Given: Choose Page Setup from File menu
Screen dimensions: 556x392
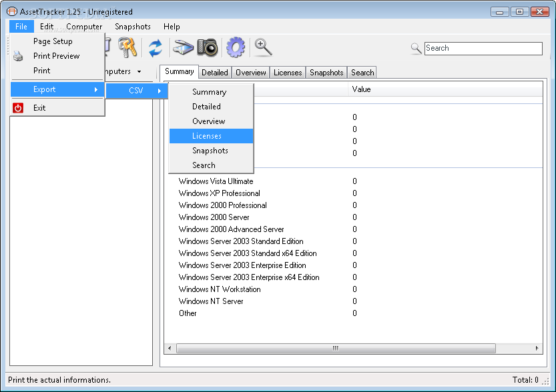Looking at the screenshot, I should (57, 41).
